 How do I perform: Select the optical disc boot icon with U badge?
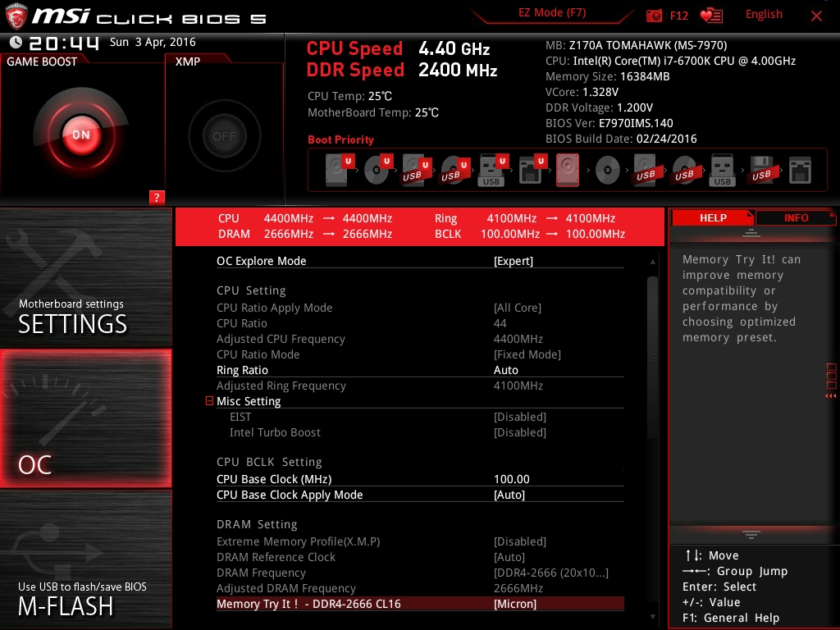tap(377, 170)
